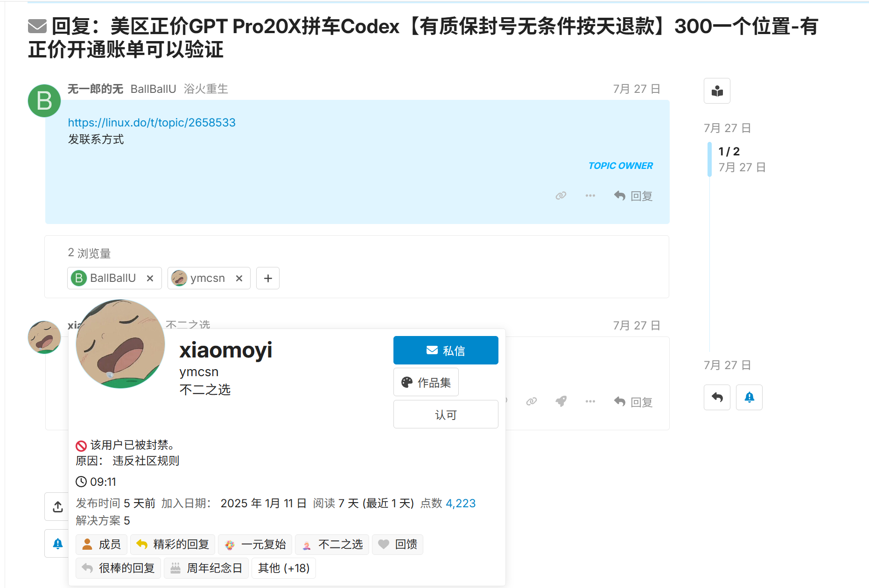Viewport: 869px width, 588px height.
Task: Click the 原因: 违反社区规则 suspension reason
Action: [127, 461]
